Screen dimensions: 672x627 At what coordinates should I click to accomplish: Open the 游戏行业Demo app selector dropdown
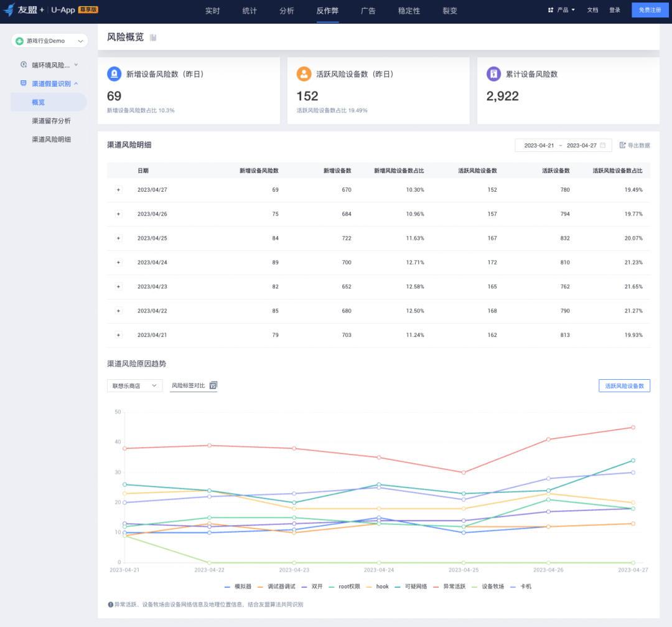tap(50, 40)
